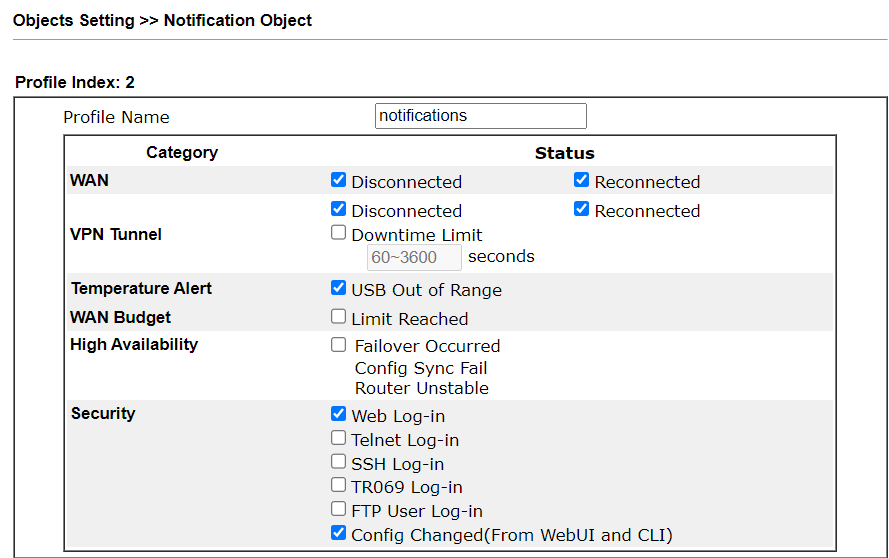Enable FTP User Log-in notification

pyautogui.click(x=338, y=509)
